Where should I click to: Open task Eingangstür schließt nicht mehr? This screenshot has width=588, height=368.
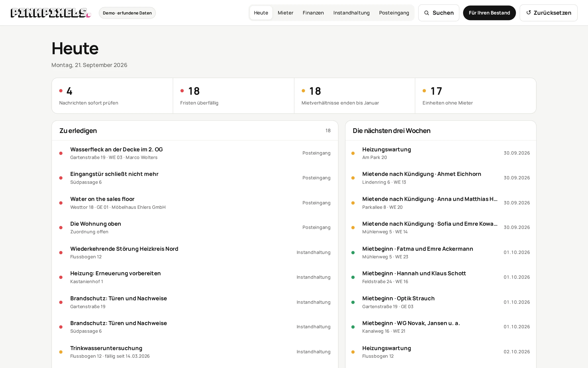[x=195, y=178]
